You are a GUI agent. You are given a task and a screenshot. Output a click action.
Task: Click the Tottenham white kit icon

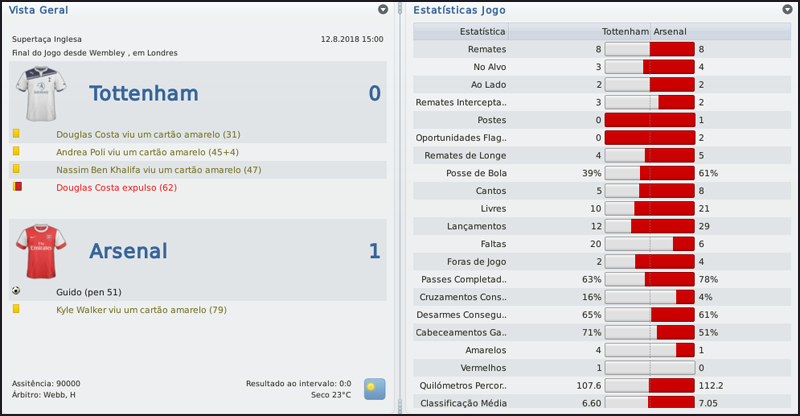tap(40, 93)
